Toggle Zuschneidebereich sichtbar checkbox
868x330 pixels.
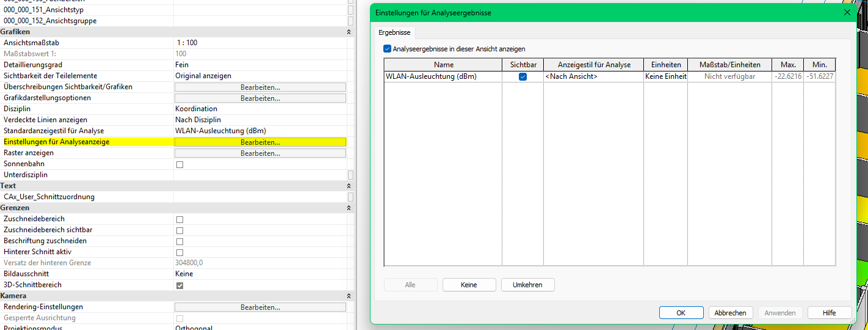point(179,230)
